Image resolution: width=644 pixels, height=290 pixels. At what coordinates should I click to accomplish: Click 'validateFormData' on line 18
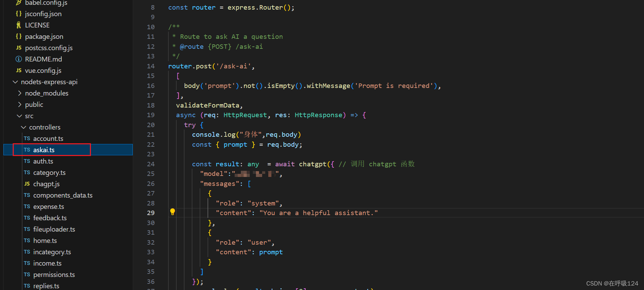pyautogui.click(x=208, y=105)
